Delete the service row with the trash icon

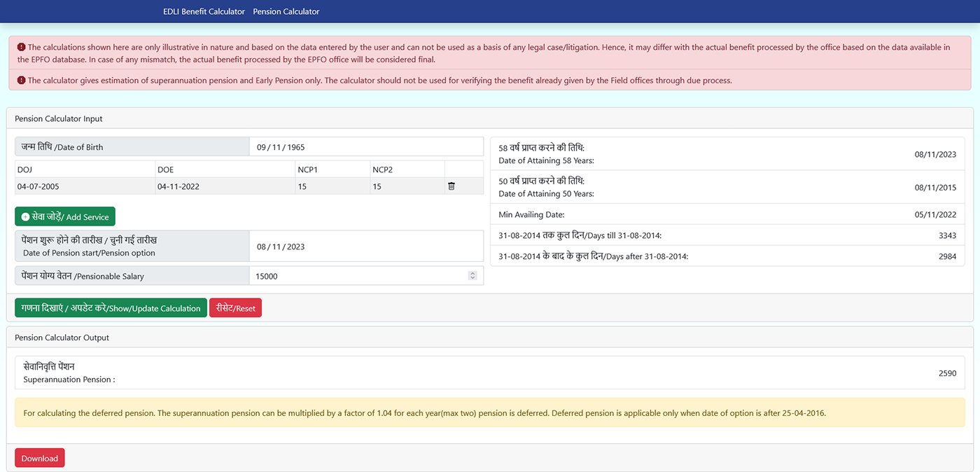point(451,186)
